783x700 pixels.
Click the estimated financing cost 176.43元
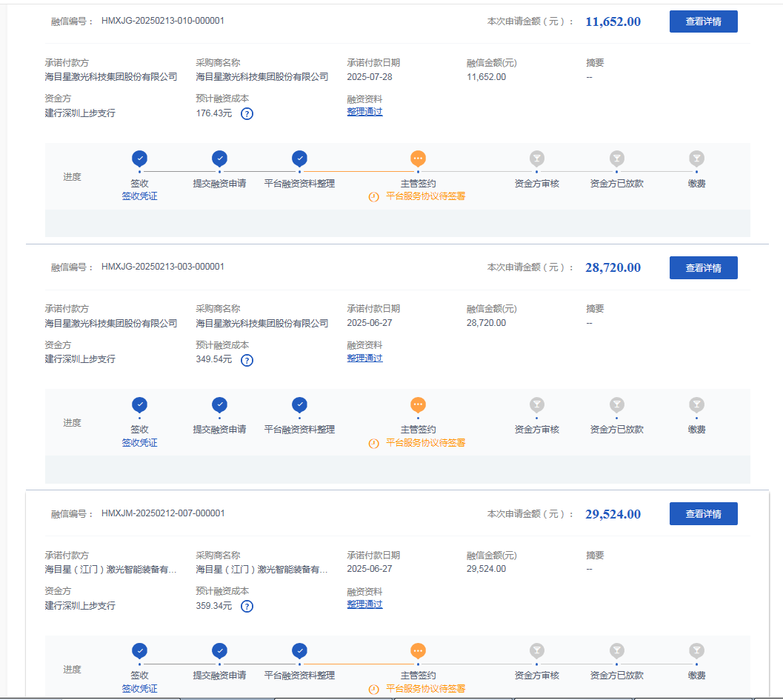click(214, 113)
